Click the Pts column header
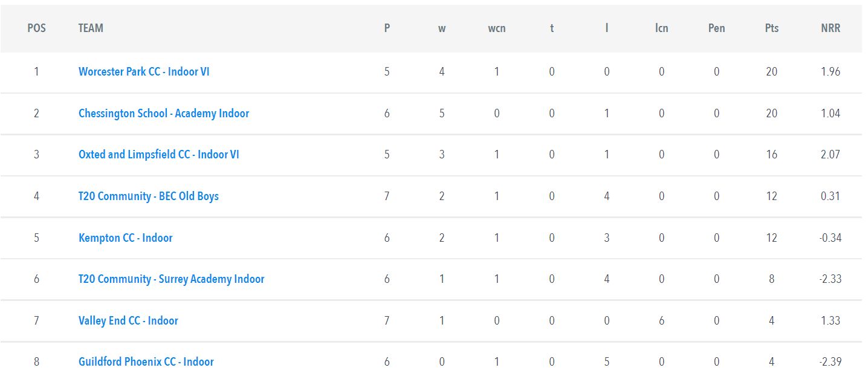868x382 pixels. click(771, 28)
